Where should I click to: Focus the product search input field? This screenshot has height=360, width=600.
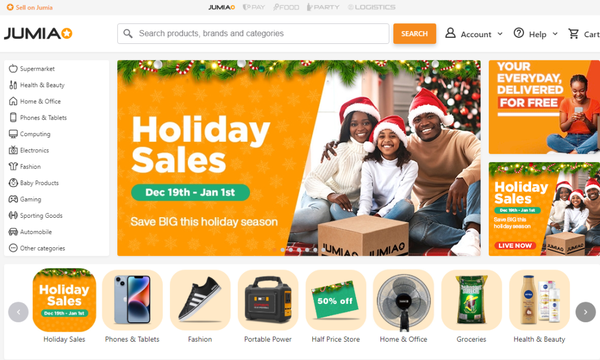253,34
